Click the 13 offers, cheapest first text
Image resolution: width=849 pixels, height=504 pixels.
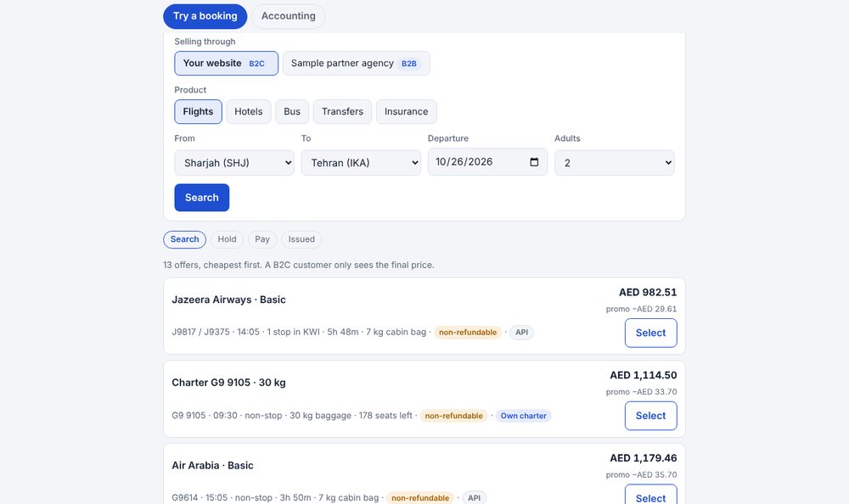tap(298, 266)
